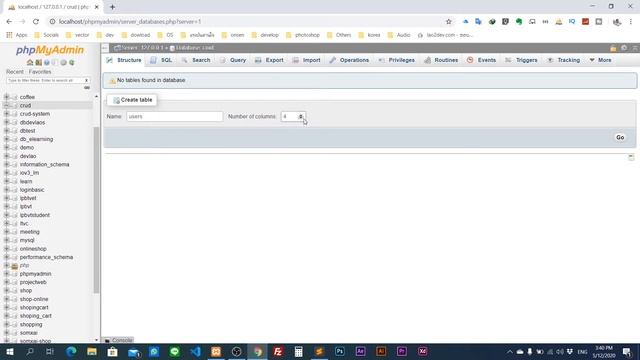Open the Console bar at the bottom
Viewport: 640px width, 360px height.
click(119, 340)
